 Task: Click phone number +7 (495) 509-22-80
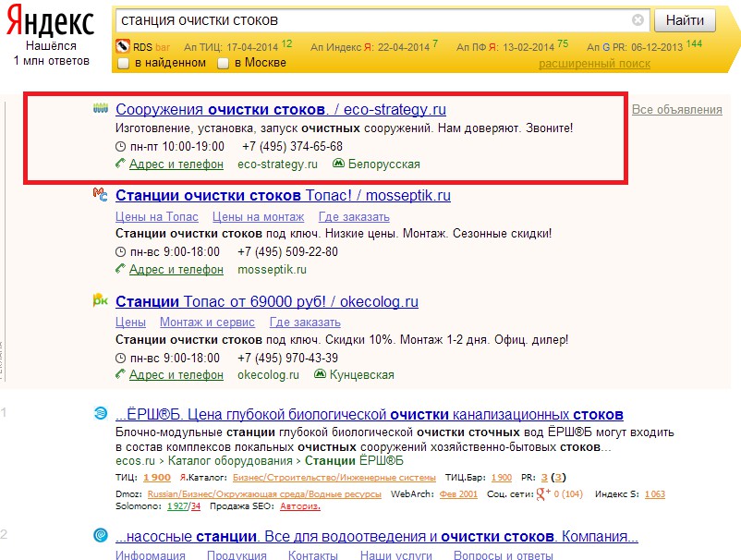click(x=287, y=252)
